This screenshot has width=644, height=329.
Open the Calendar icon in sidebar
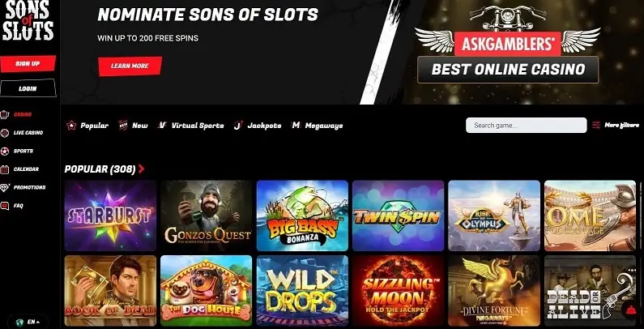(x=5, y=169)
